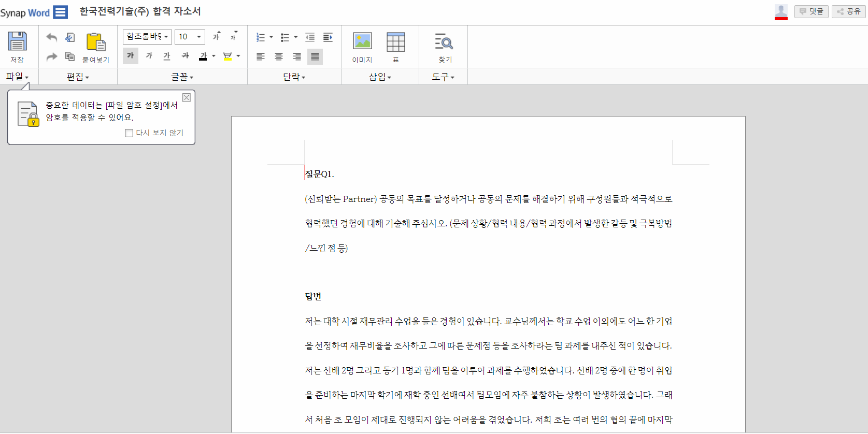The width and height of the screenshot is (868, 434).
Task: Click the line starting with 저는 대학 시절
Action: click(489, 321)
